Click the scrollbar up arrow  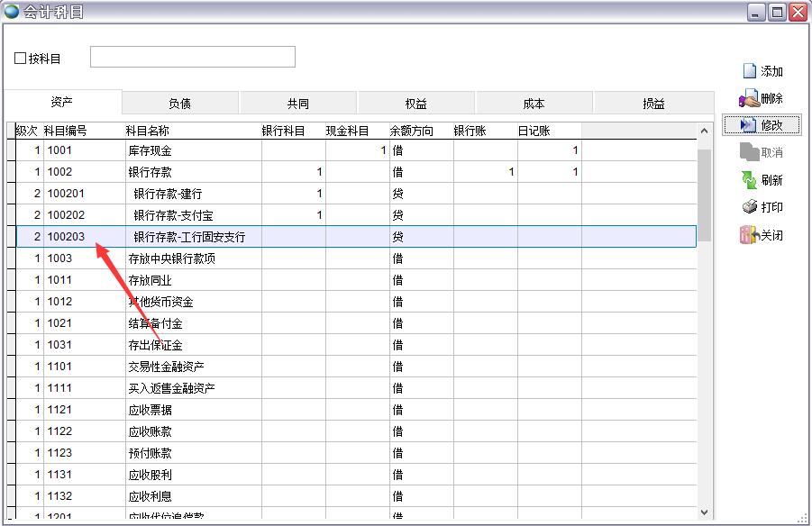705,131
